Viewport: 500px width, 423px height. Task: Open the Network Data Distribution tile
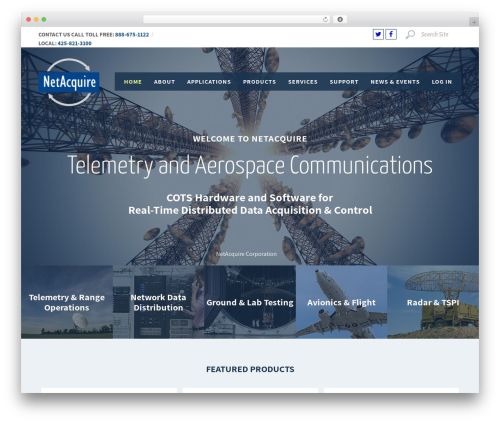(158, 302)
